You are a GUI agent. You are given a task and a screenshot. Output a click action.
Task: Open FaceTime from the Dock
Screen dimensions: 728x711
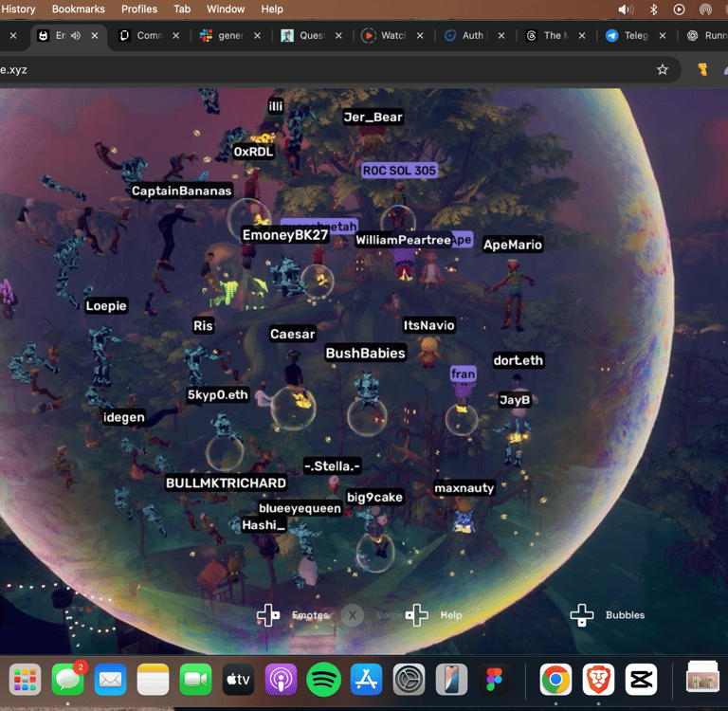(x=195, y=680)
